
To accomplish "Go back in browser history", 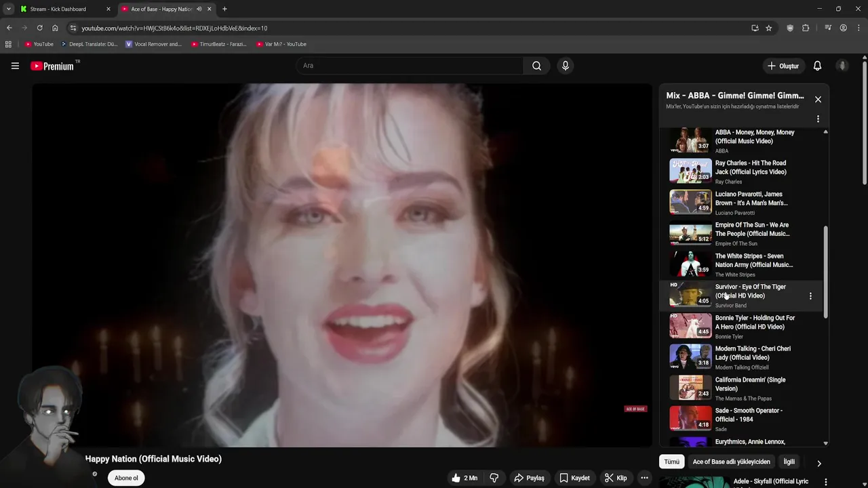I will 9,28.
